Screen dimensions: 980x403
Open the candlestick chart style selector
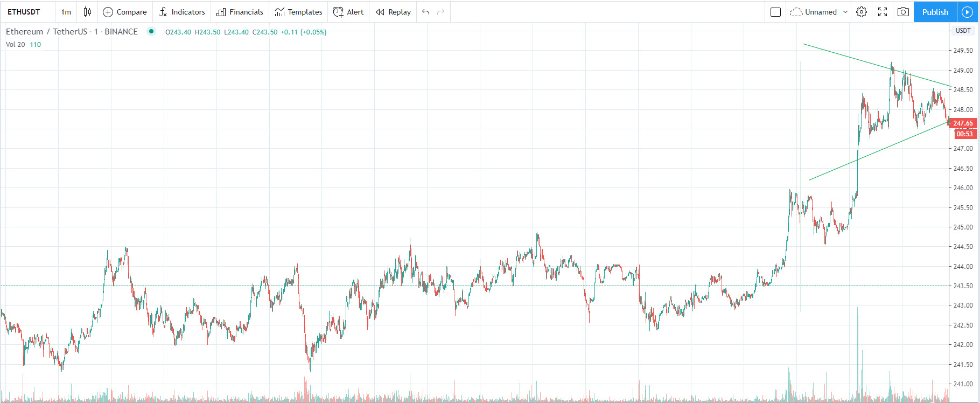tap(87, 12)
